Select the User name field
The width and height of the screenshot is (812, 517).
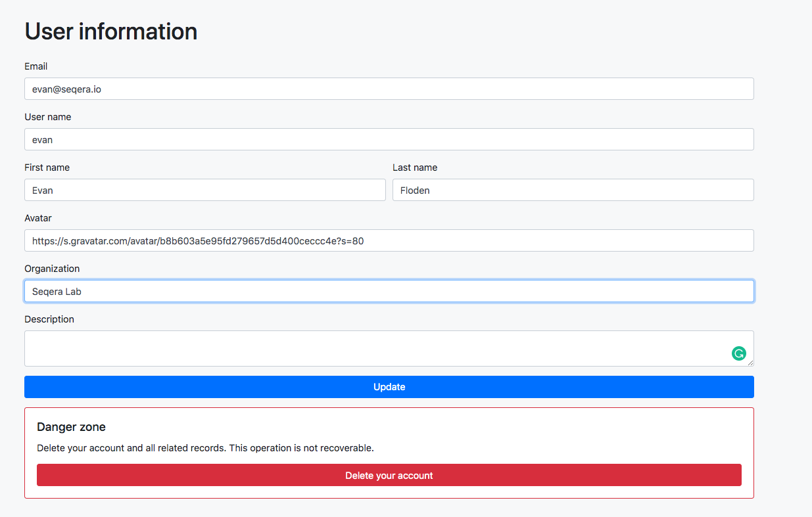pyautogui.click(x=389, y=139)
